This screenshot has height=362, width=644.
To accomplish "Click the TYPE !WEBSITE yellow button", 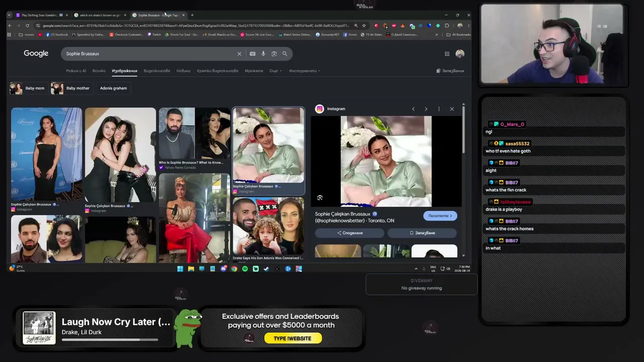I will (293, 338).
